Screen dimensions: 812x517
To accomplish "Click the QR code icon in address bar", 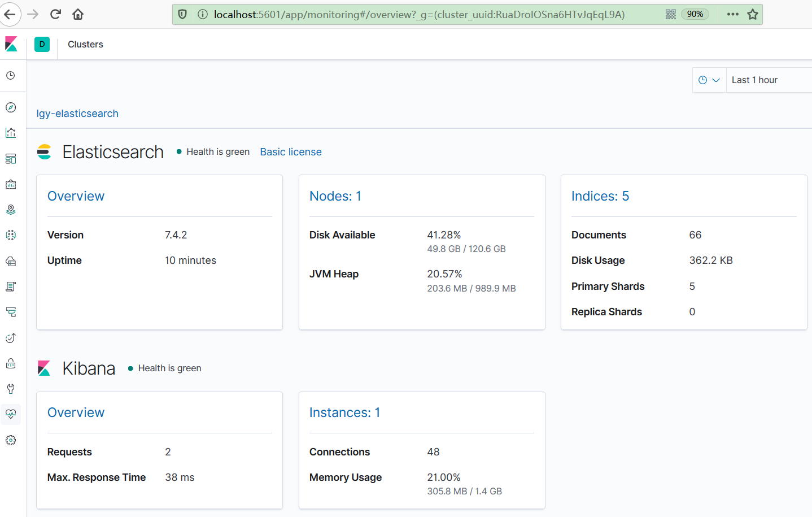I will (671, 14).
